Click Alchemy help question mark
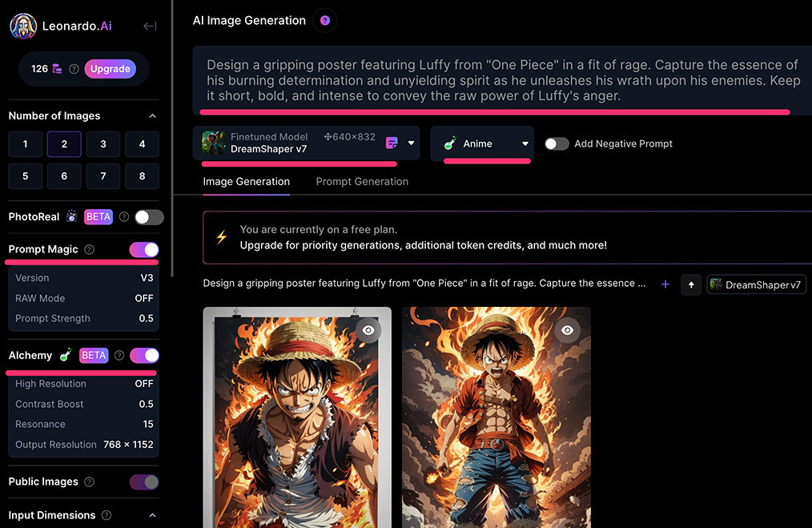The image size is (812, 528). tap(119, 356)
